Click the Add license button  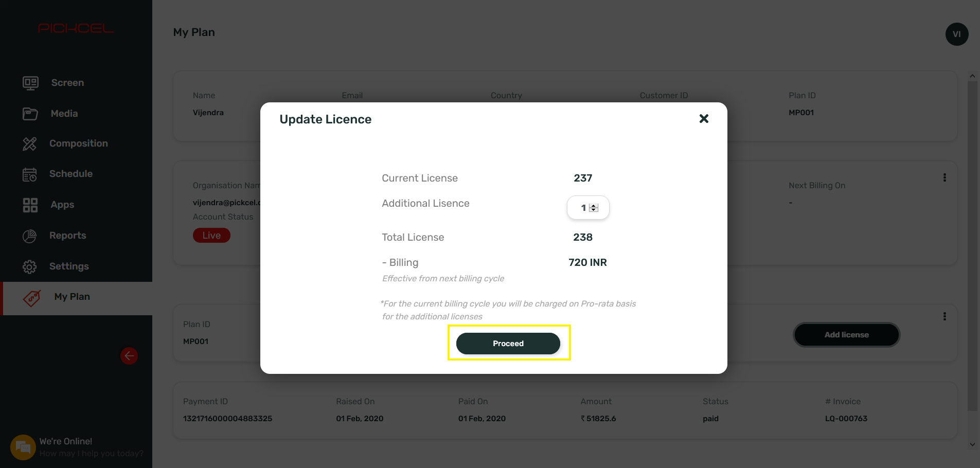pyautogui.click(x=847, y=335)
